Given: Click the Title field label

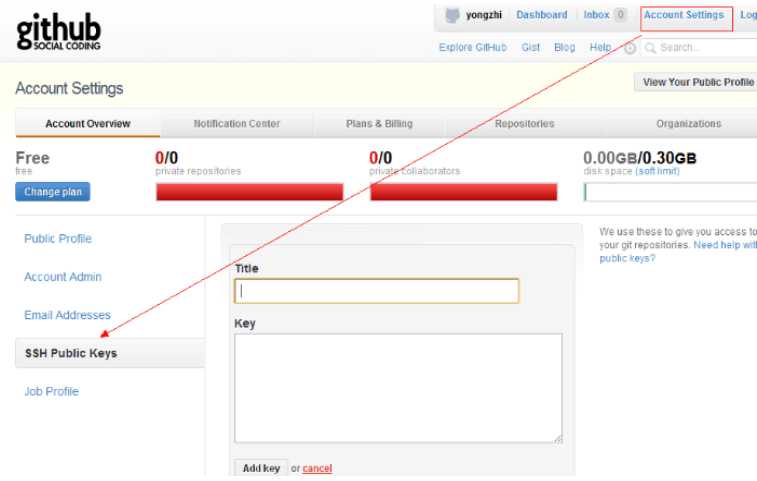Looking at the screenshot, I should click(246, 269).
